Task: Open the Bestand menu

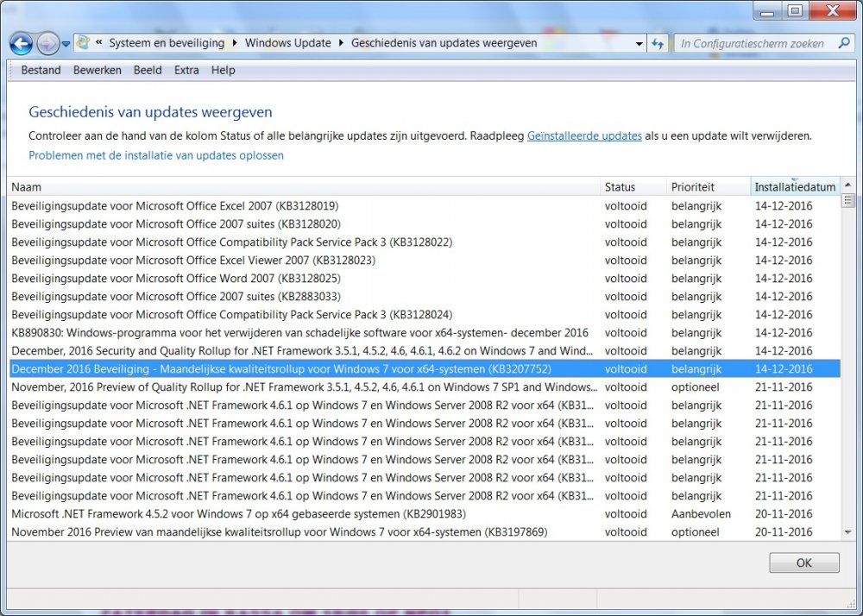Action: [41, 71]
